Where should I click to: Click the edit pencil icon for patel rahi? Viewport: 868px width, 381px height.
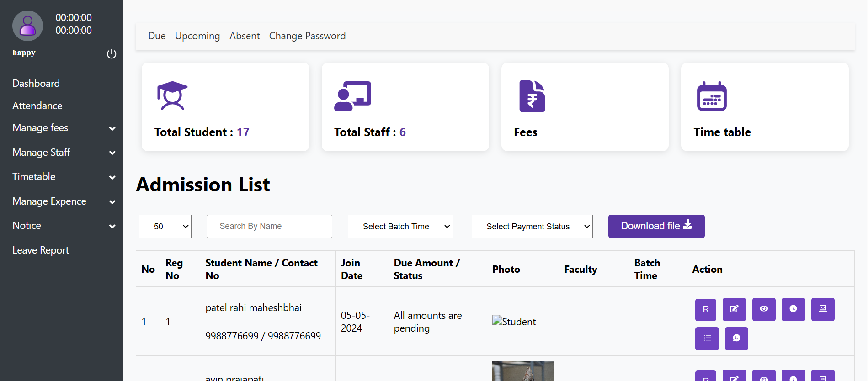tap(734, 309)
